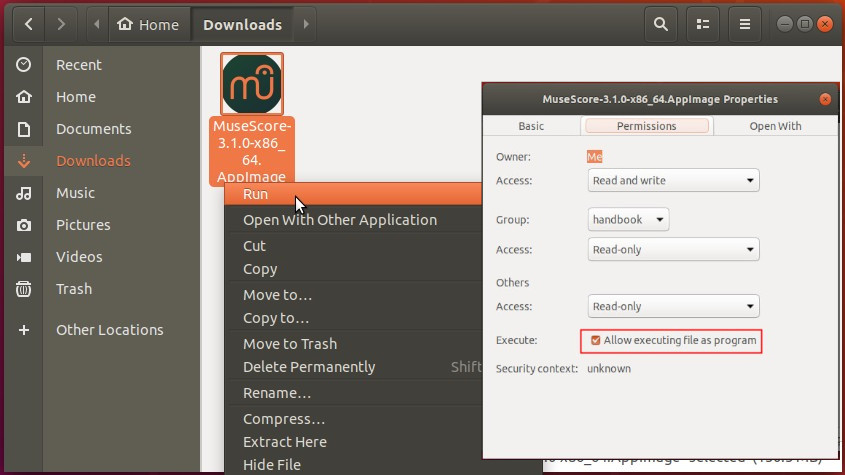Click the Downloads path bar button
The image size is (845, 475).
click(243, 24)
